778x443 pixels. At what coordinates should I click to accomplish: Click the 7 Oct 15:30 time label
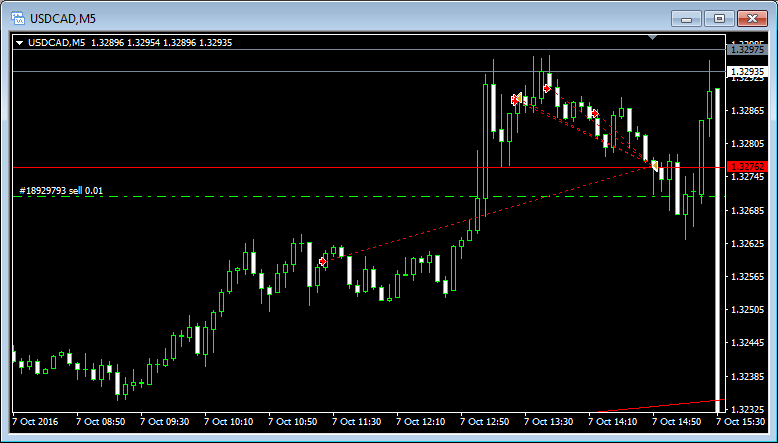[x=741, y=422]
